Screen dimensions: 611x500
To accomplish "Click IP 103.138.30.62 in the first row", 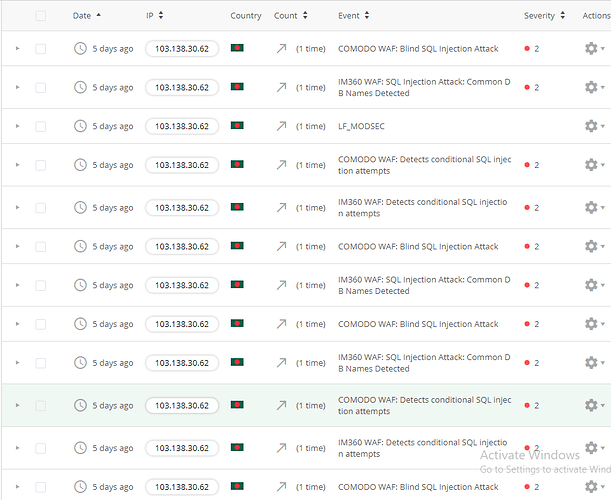I will point(182,49).
